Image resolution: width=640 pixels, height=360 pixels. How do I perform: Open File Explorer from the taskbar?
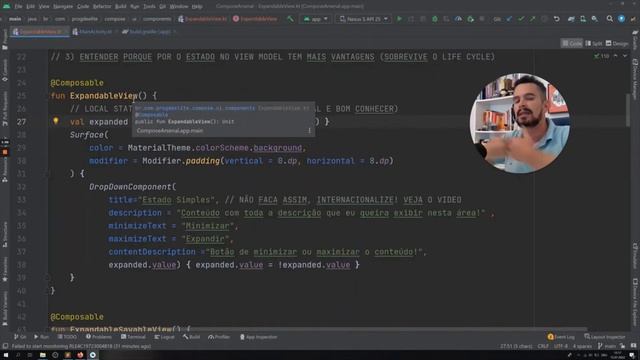tap(42, 355)
